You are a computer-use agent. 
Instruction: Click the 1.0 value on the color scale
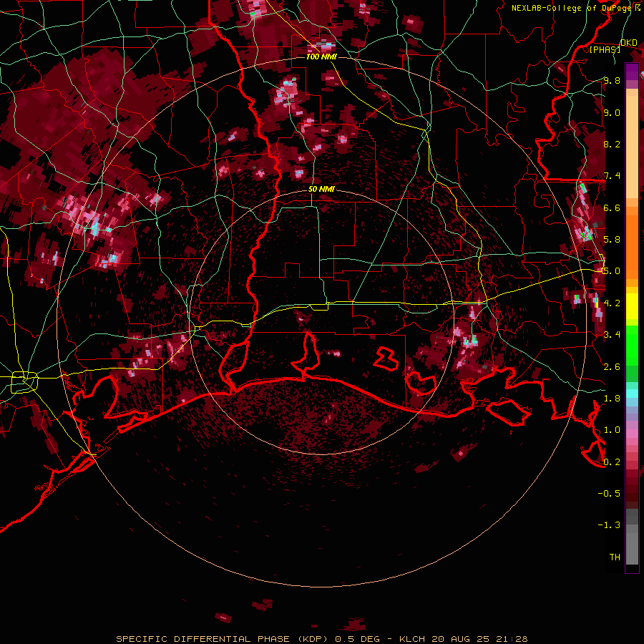coord(612,430)
